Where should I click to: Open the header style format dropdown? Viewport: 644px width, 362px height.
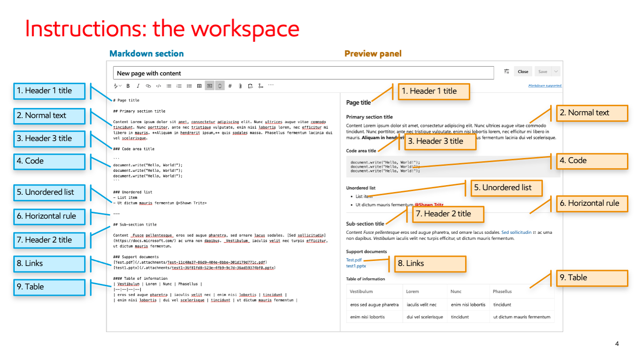[x=117, y=86]
